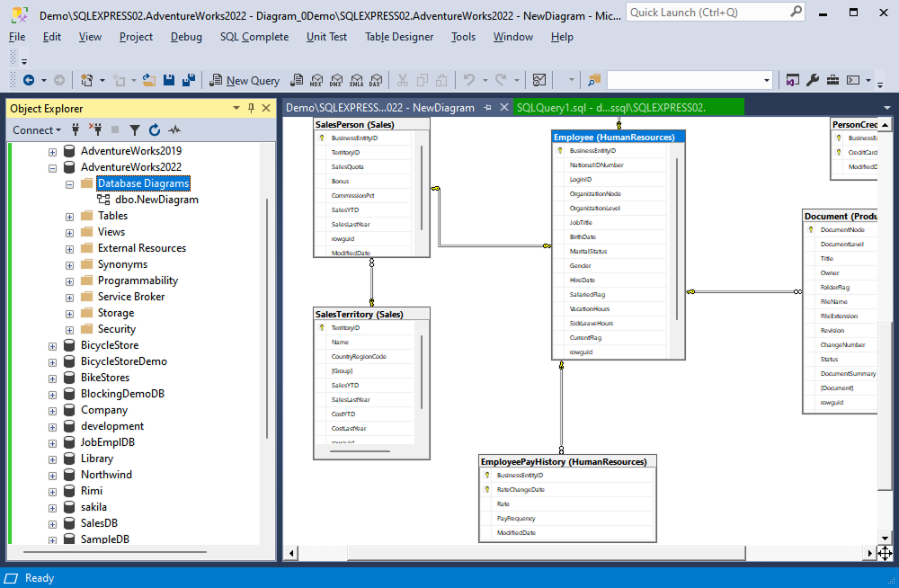Click the Refresh icon in Object Explorer
Image resolution: width=899 pixels, height=588 pixels.
tap(155, 130)
